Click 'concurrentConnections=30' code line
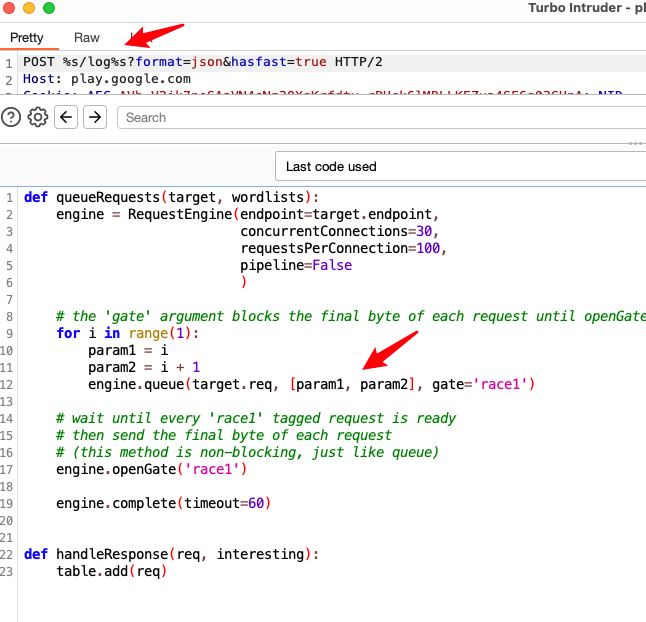Image resolution: width=646 pixels, height=622 pixels. pyautogui.click(x=339, y=231)
